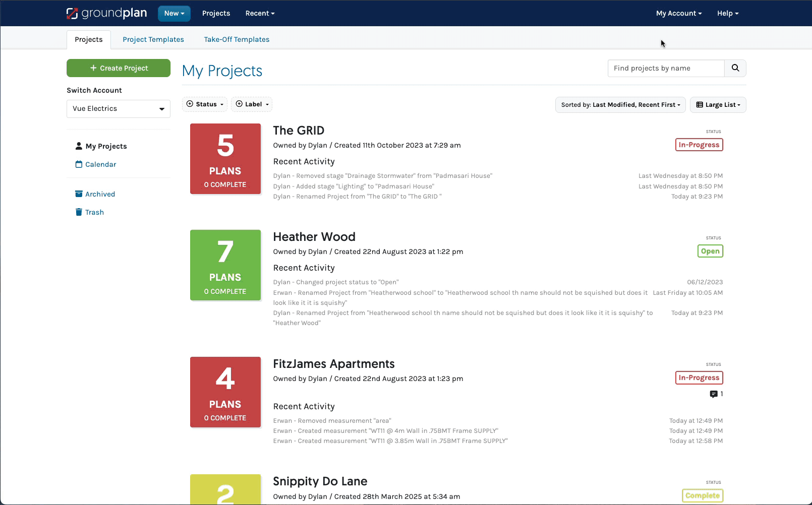This screenshot has width=812, height=505.
Task: Click the Status filter circle icon
Action: pyautogui.click(x=190, y=104)
